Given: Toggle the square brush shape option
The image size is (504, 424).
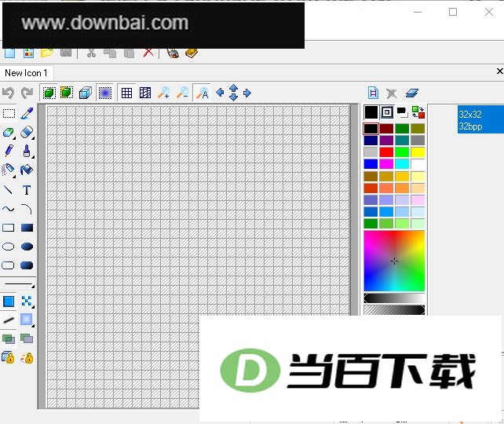Looking at the screenshot, I should [x=9, y=302].
